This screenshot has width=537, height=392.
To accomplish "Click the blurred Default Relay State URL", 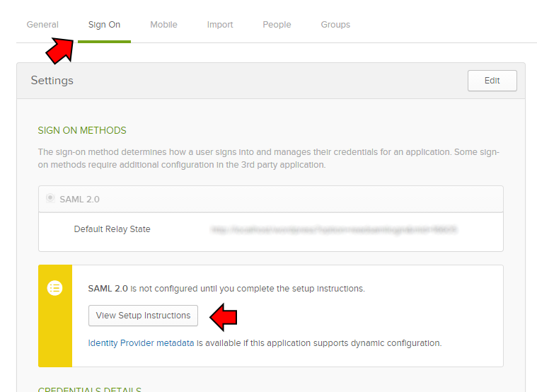I will 333,230.
